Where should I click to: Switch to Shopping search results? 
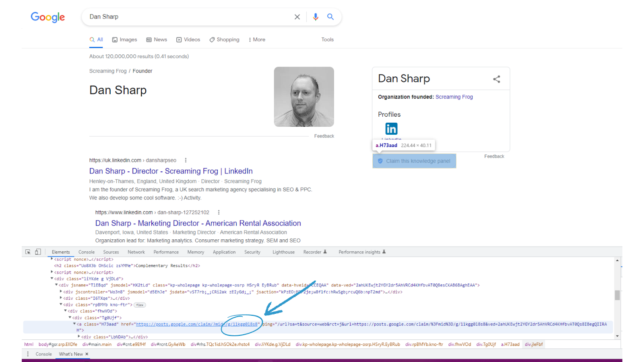coord(224,39)
